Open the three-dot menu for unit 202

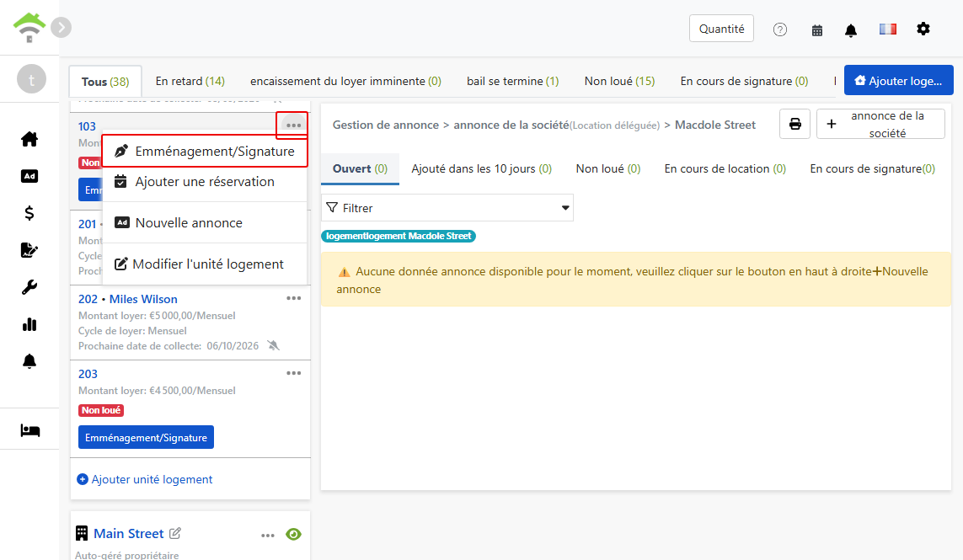(293, 298)
